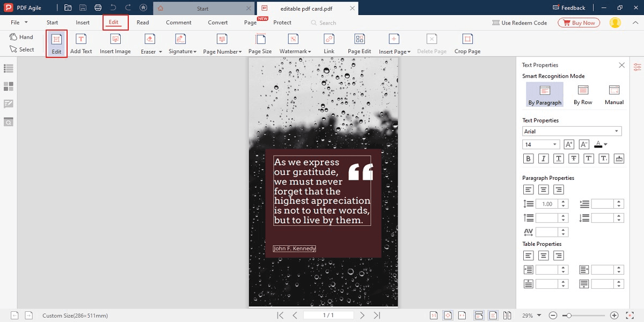Select the Crop Page tool
The image size is (644, 322).
(x=467, y=44)
